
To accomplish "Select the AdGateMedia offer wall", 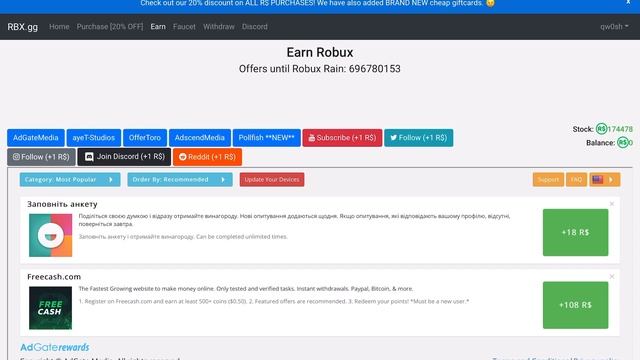I will tap(36, 138).
